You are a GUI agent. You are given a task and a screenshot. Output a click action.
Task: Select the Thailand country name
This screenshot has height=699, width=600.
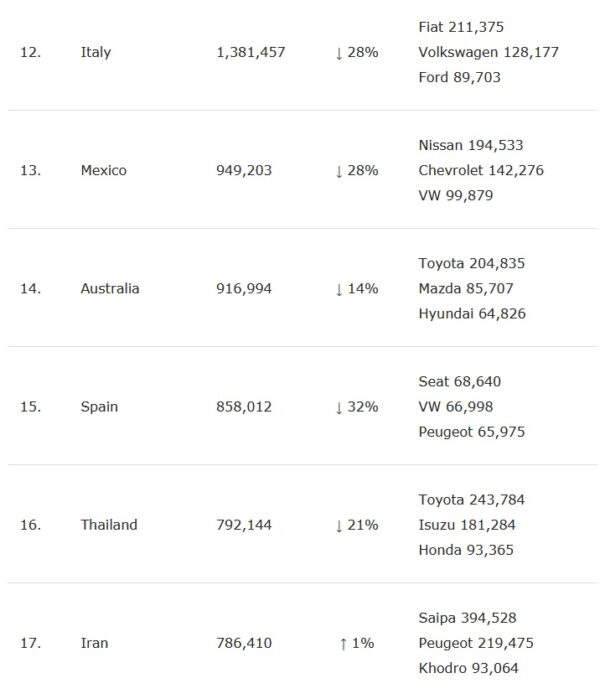(109, 524)
